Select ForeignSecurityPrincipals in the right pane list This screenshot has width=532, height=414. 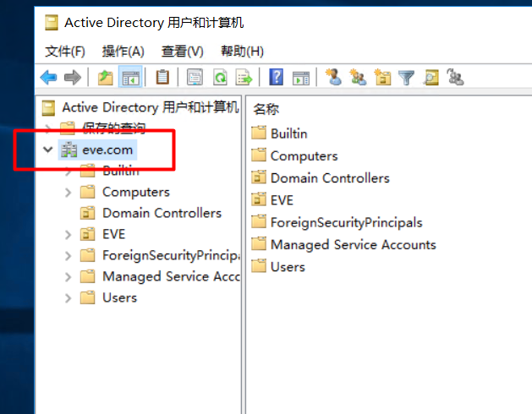347,223
